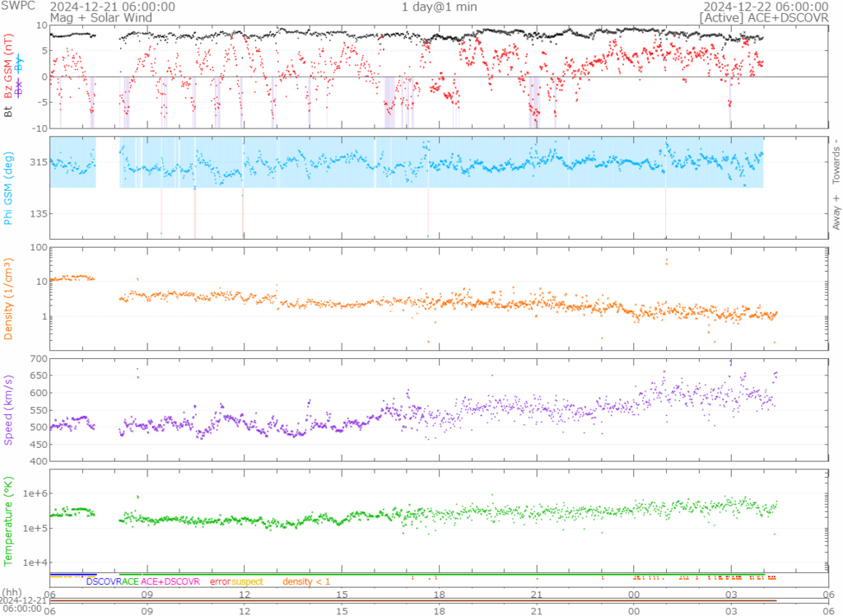
Task: Click the Density (1/cm3) axis label
Action: tap(9, 299)
